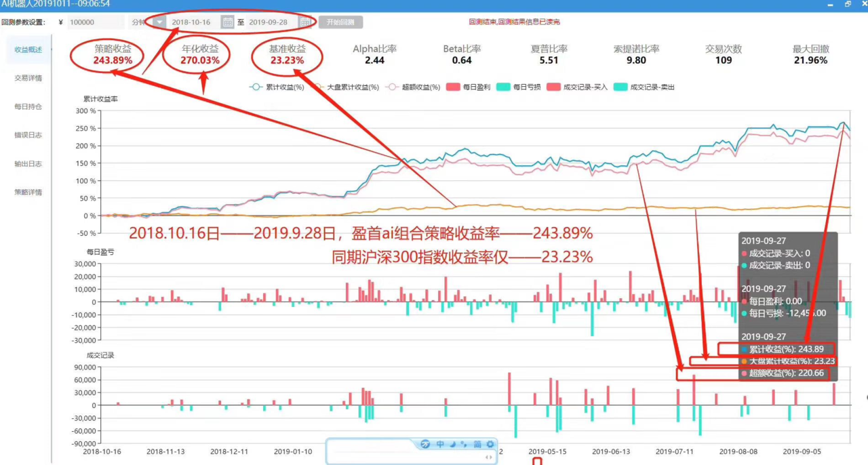This screenshot has height=465, width=868.
Task: Expand the 分钟 frequency dropdown arrow
Action: [159, 22]
